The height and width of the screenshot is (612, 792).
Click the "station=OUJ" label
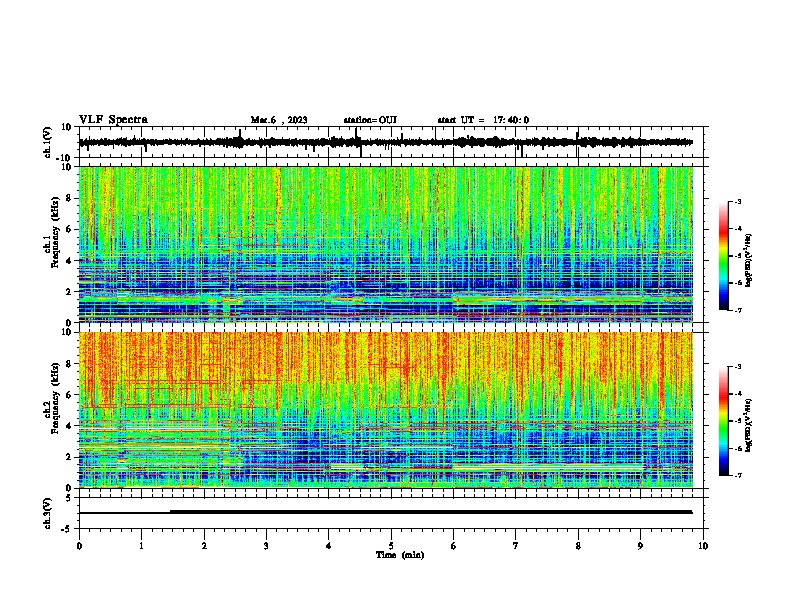coord(370,120)
